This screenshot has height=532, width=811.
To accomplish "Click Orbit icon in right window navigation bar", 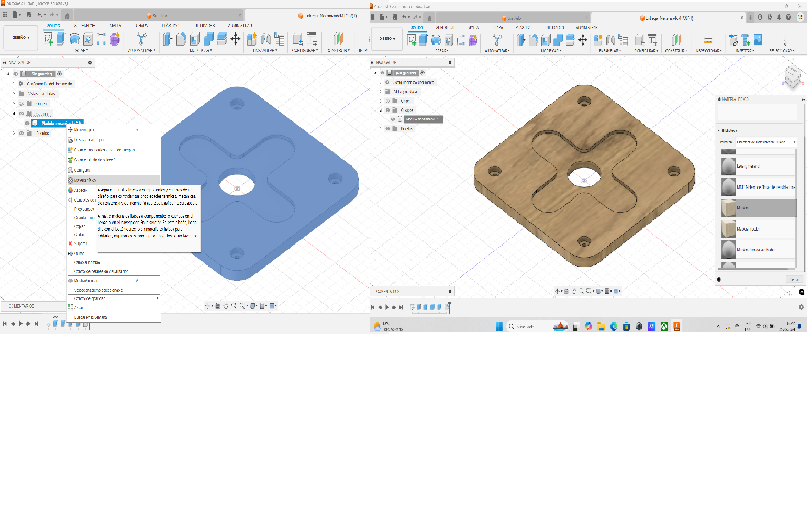I will point(558,291).
